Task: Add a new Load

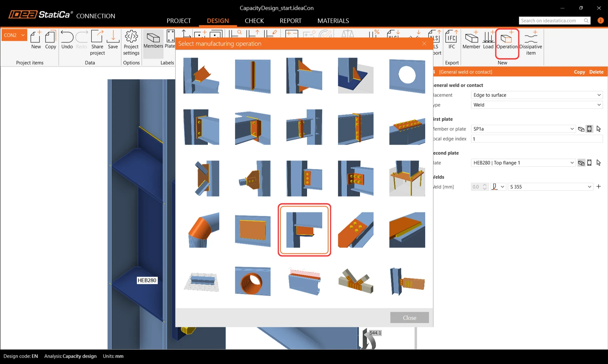Action: [488, 40]
